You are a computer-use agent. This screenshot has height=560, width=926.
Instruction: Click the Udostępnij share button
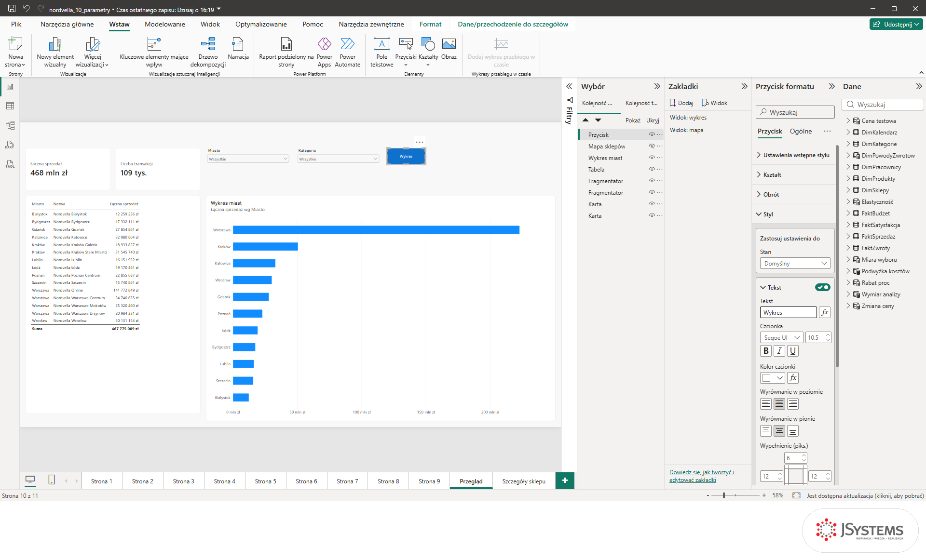tap(897, 24)
